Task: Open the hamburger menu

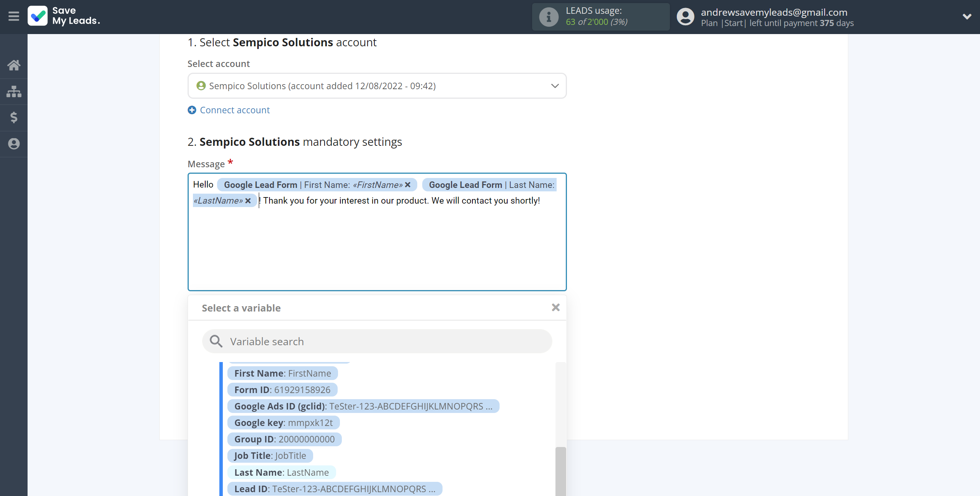Action: point(14,16)
